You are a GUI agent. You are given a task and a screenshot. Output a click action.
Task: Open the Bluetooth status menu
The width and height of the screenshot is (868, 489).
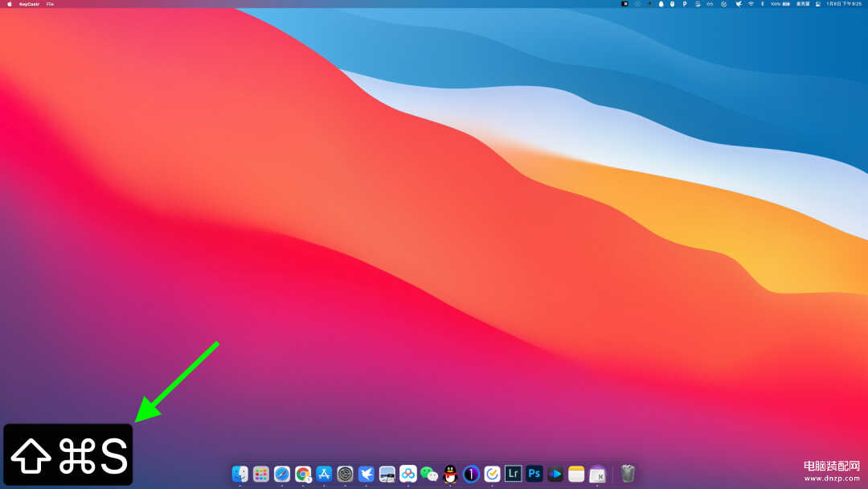(x=762, y=4)
